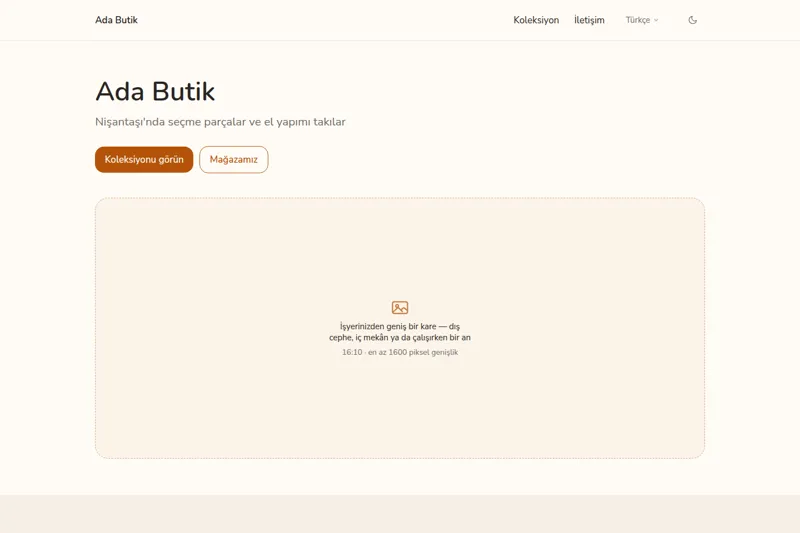Screen dimensions: 800x533
Task: Click the Ada Butik header logo text
Action: pos(116,20)
